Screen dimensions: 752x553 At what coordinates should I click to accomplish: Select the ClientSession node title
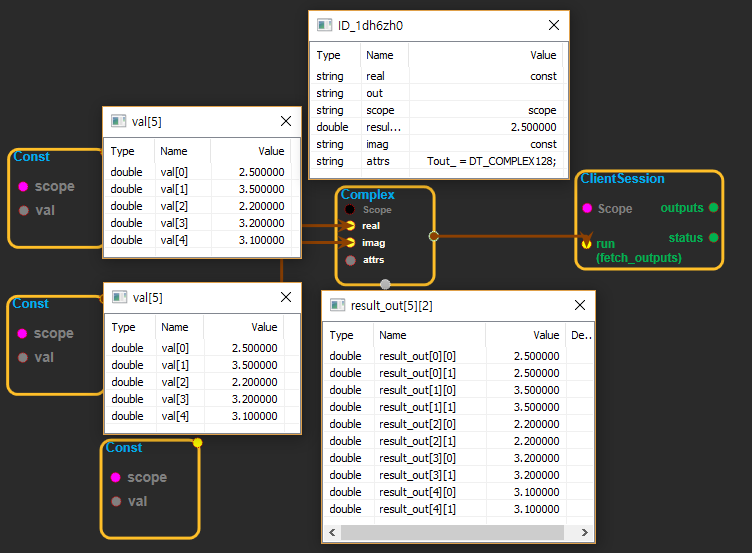(x=622, y=178)
